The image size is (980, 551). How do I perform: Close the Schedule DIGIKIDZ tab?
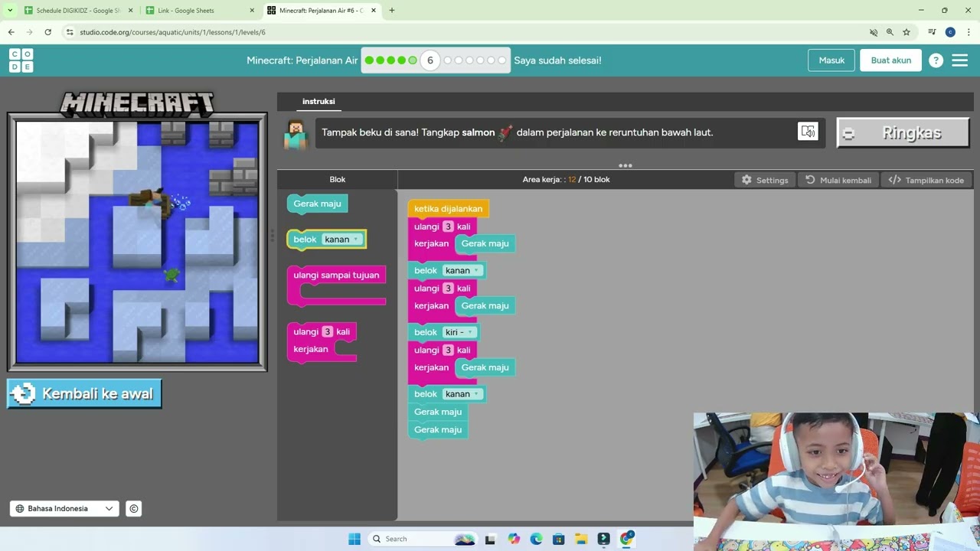(x=130, y=11)
